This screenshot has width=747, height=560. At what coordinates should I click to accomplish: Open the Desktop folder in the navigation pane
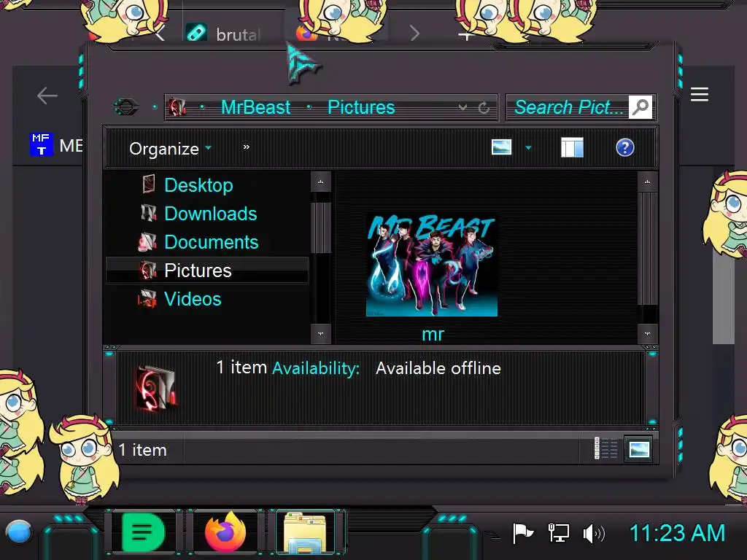(x=198, y=185)
